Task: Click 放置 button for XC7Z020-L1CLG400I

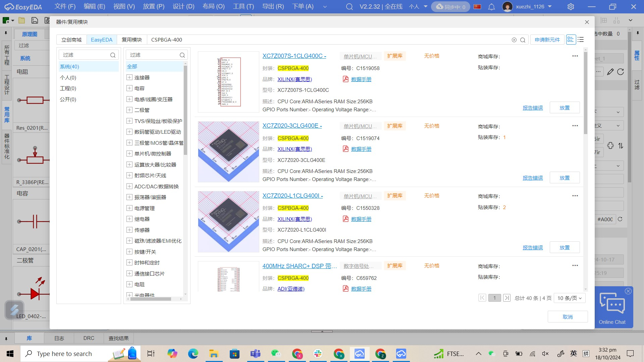Action: (x=565, y=248)
